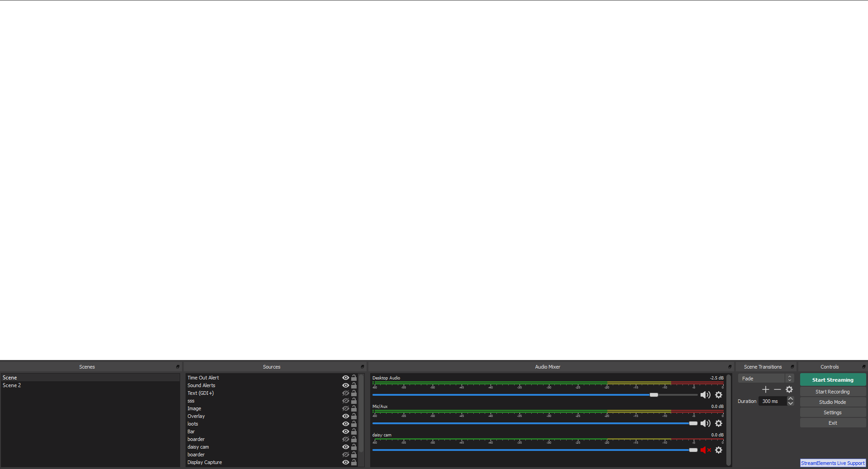868x469 pixels.
Task: Open Mic/Aux gear settings
Action: tap(719, 423)
